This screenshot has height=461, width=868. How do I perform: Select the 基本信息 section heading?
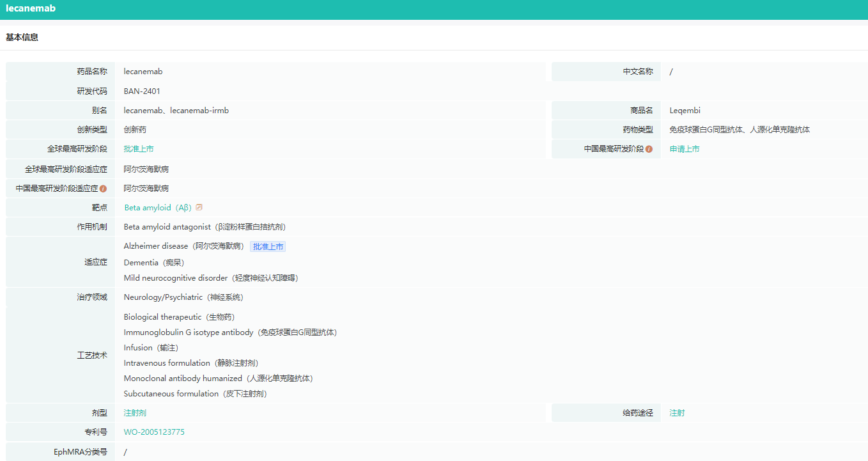[22, 38]
